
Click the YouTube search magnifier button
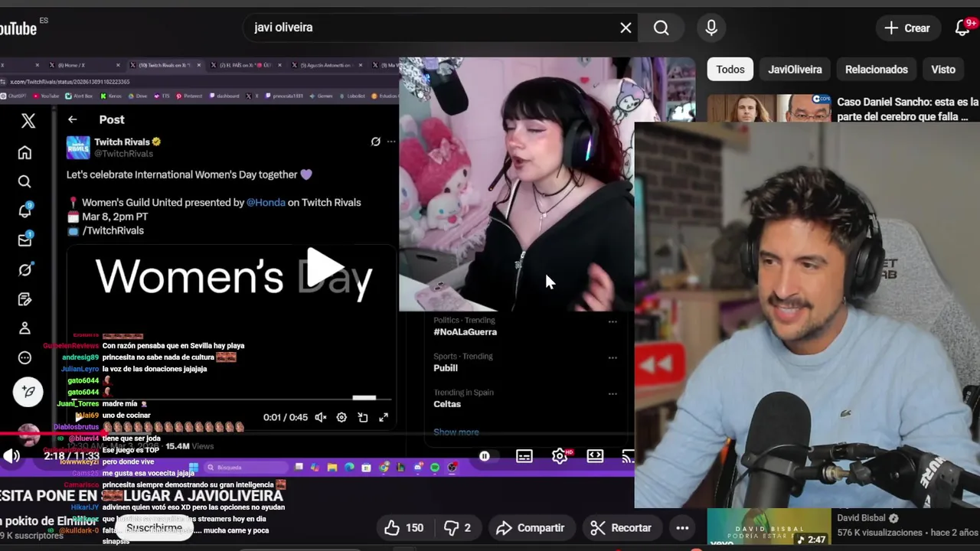tap(661, 28)
